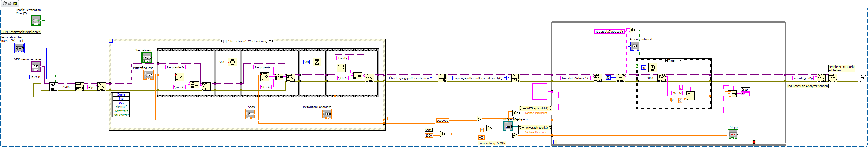Select the NeuerWert event data item

pos(121,115)
